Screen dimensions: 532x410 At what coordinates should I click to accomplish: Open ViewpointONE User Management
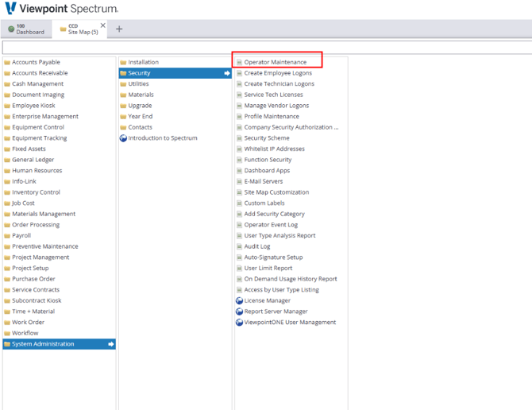(290, 323)
